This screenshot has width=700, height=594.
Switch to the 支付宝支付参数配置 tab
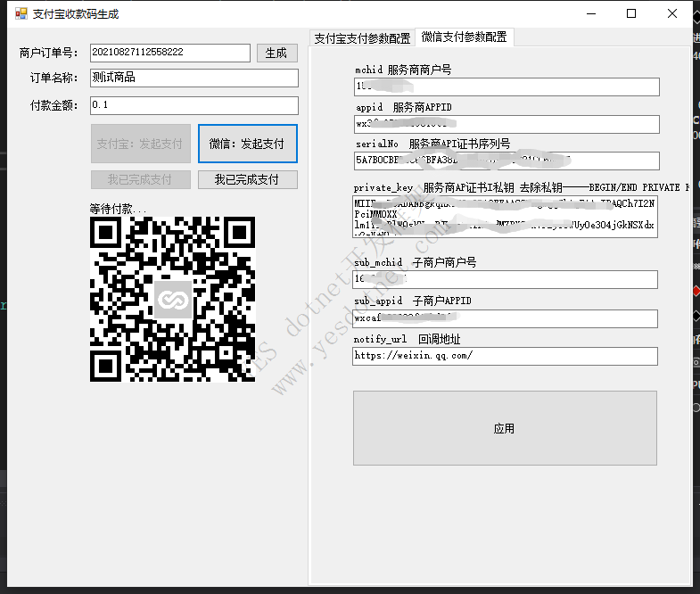[362, 38]
